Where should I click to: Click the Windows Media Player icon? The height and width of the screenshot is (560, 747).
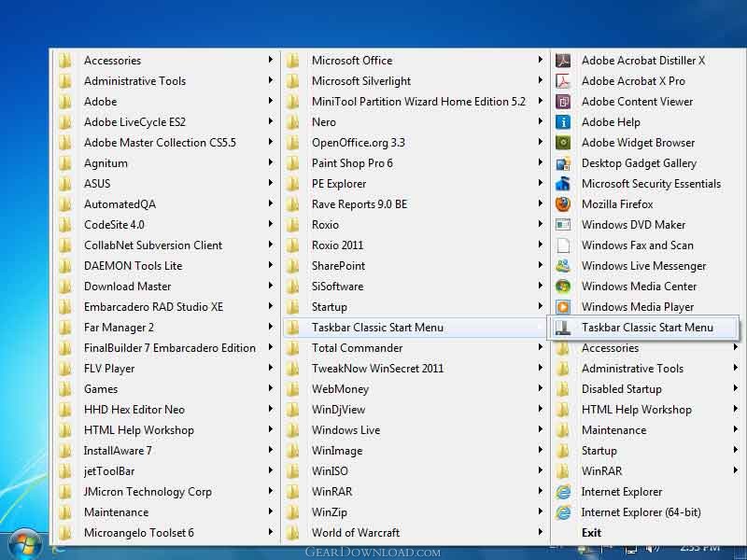(563, 307)
